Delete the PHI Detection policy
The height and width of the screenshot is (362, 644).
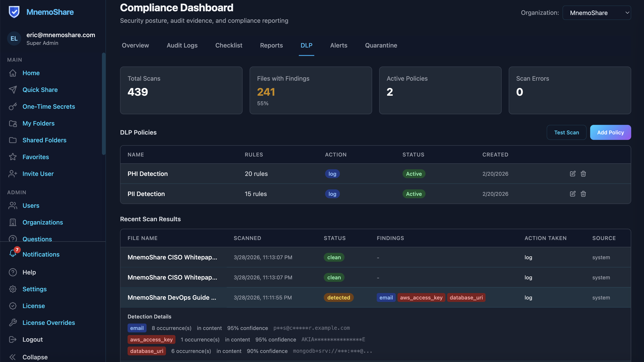[583, 174]
